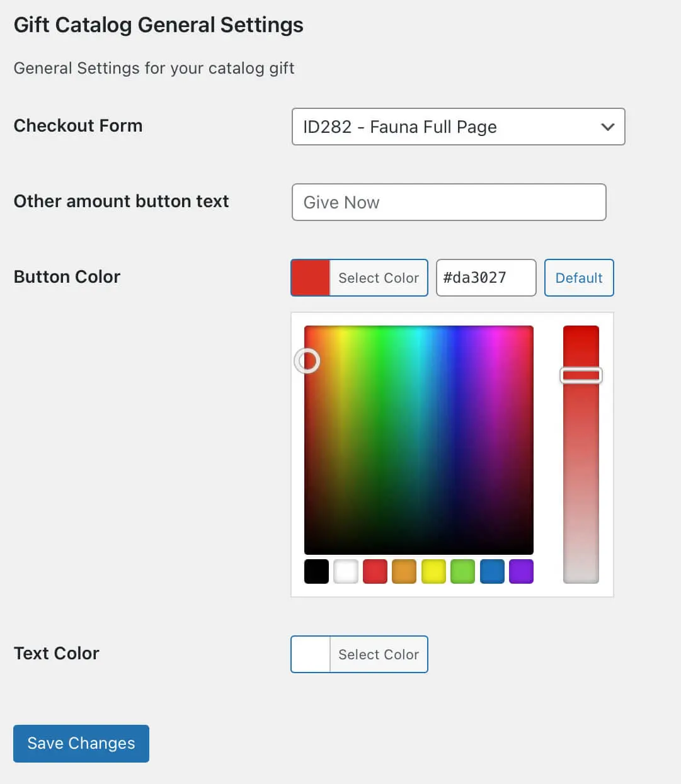Image resolution: width=681 pixels, height=784 pixels.
Task: Open Text Color Select Color picker
Action: point(378,654)
